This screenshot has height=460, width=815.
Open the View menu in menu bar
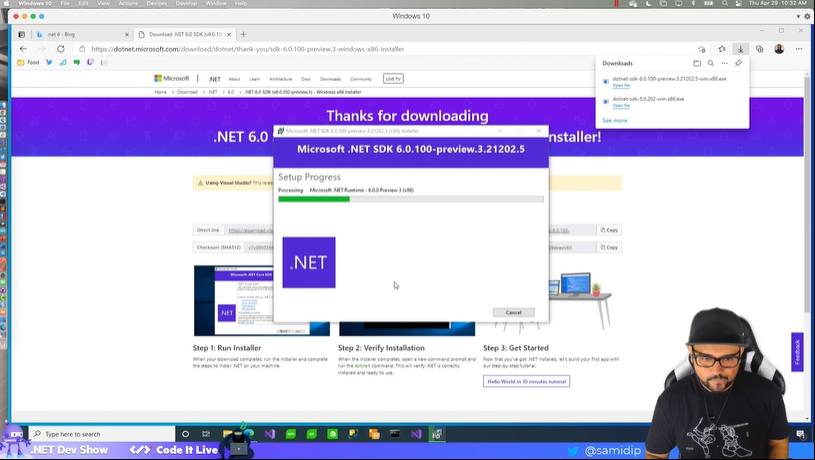tap(103, 3)
